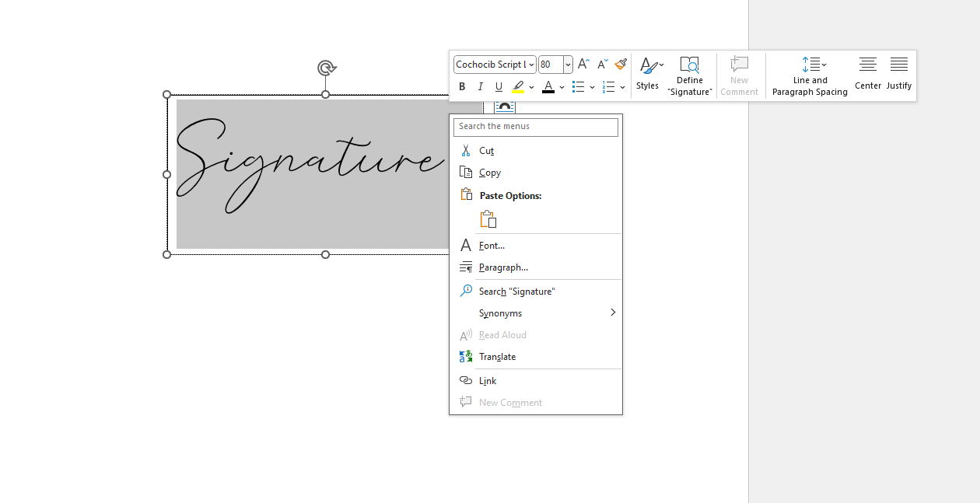
Task: Toggle bold on the selection
Action: (x=462, y=86)
